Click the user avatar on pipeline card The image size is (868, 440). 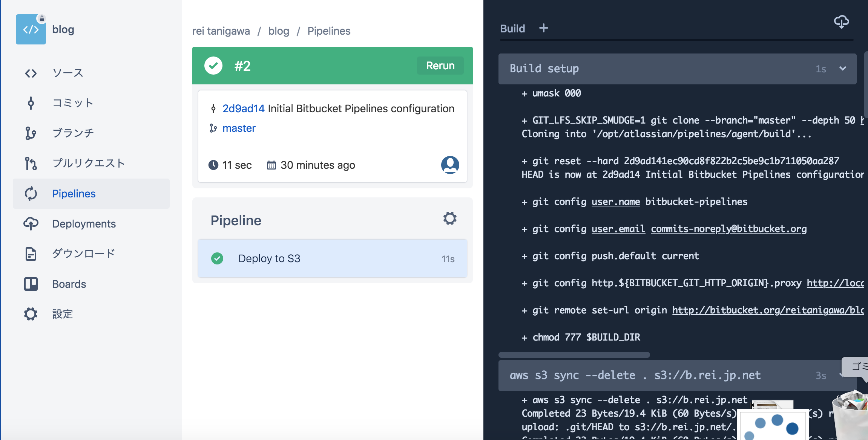(450, 165)
